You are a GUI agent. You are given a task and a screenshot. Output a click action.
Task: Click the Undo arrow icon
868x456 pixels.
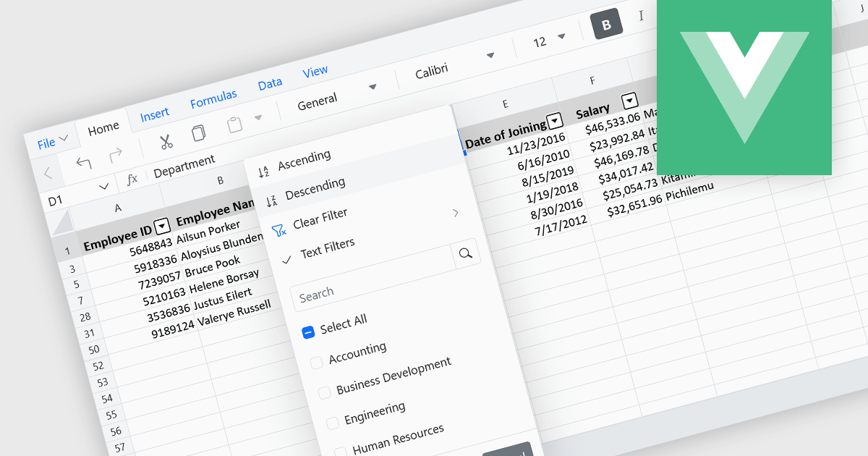(x=83, y=162)
